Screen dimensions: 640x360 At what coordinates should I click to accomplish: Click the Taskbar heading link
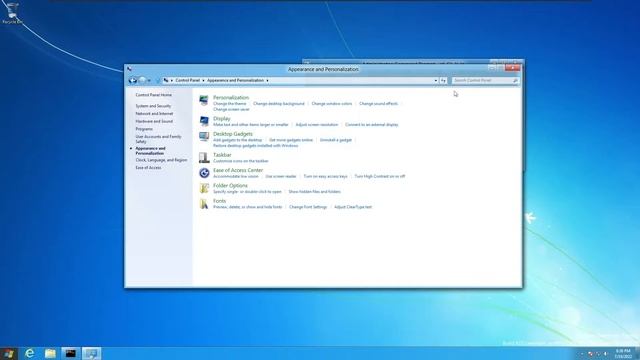point(222,155)
